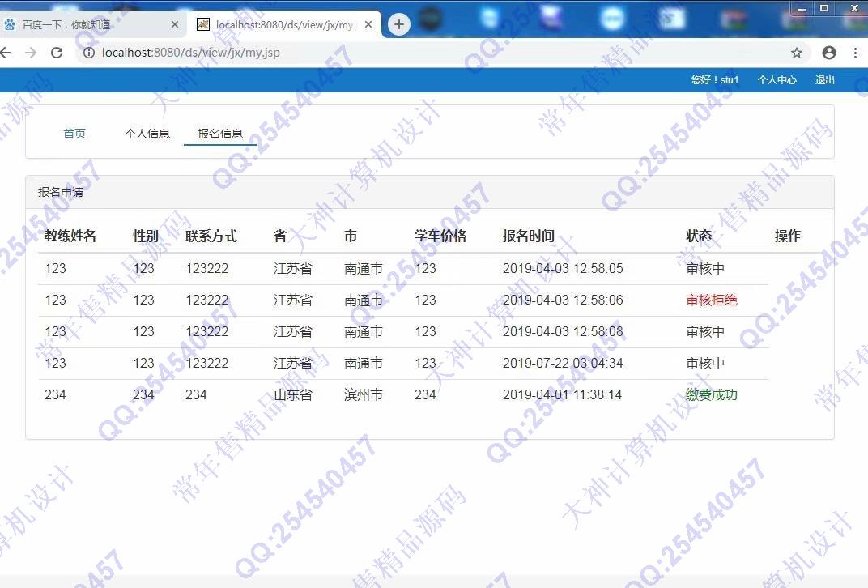Click the 2019-07-22 03:04:34 timestamp
Viewport: 868px width, 588px height.
(x=563, y=363)
